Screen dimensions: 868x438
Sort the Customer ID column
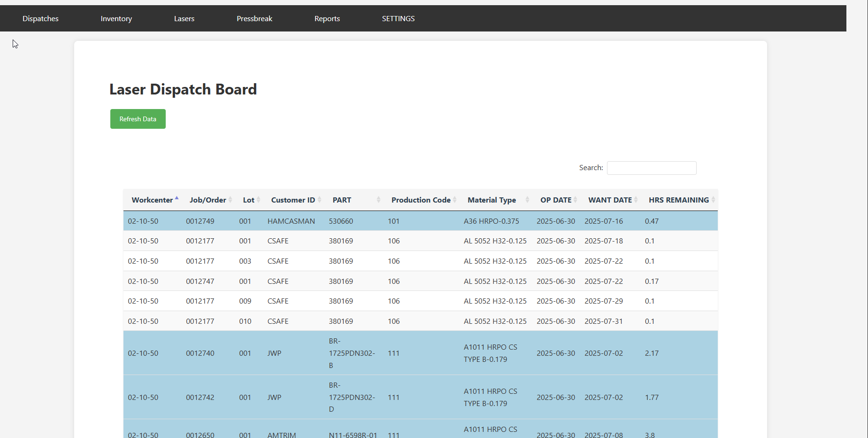pos(319,200)
